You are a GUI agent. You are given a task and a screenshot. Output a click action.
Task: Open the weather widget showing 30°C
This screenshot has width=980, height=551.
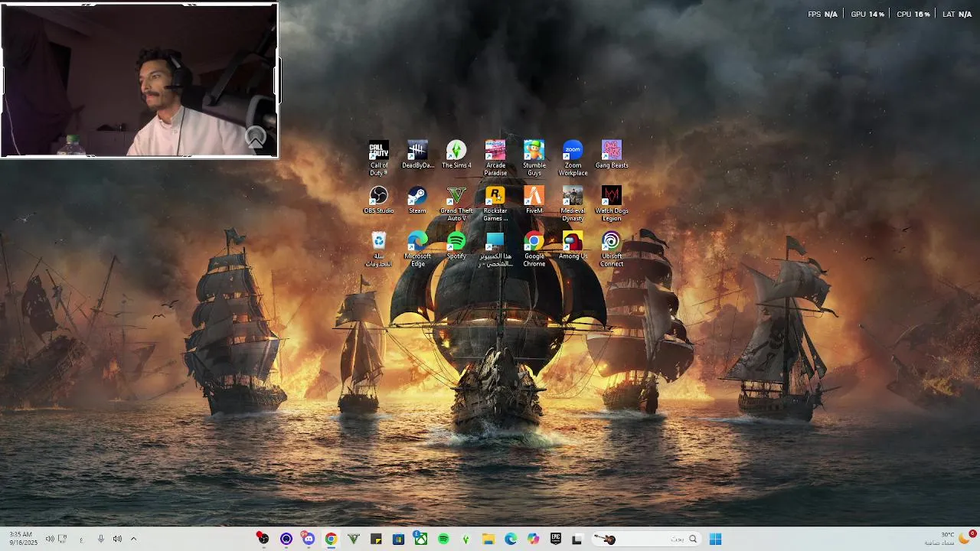tap(949, 539)
